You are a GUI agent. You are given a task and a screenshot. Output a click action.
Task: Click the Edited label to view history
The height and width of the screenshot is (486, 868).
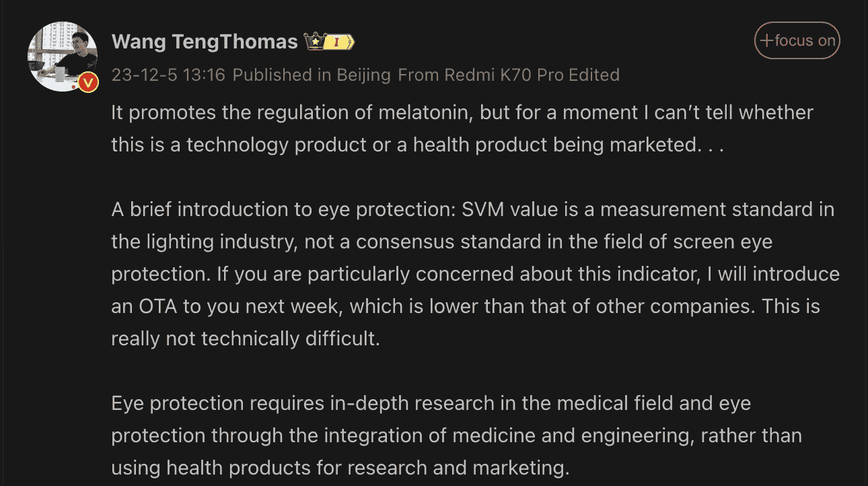[x=594, y=75]
